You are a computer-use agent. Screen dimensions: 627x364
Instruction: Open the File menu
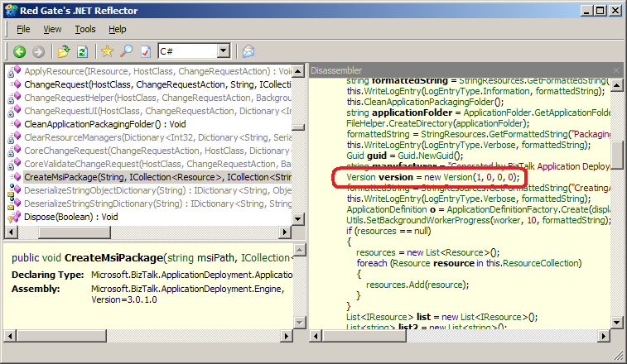[23, 29]
